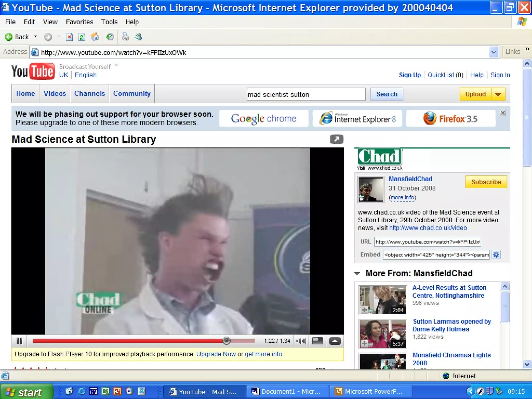Open the Upload button dropdown arrow

(498, 94)
